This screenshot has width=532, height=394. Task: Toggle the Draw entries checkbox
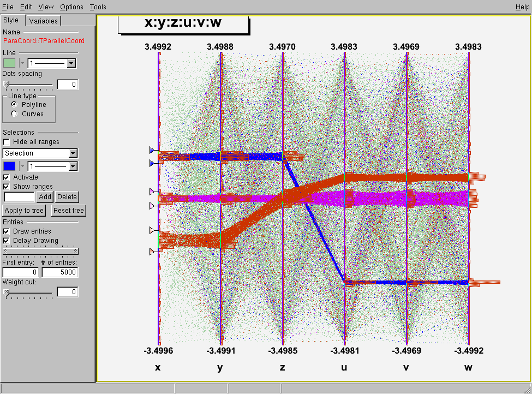tap(6, 231)
